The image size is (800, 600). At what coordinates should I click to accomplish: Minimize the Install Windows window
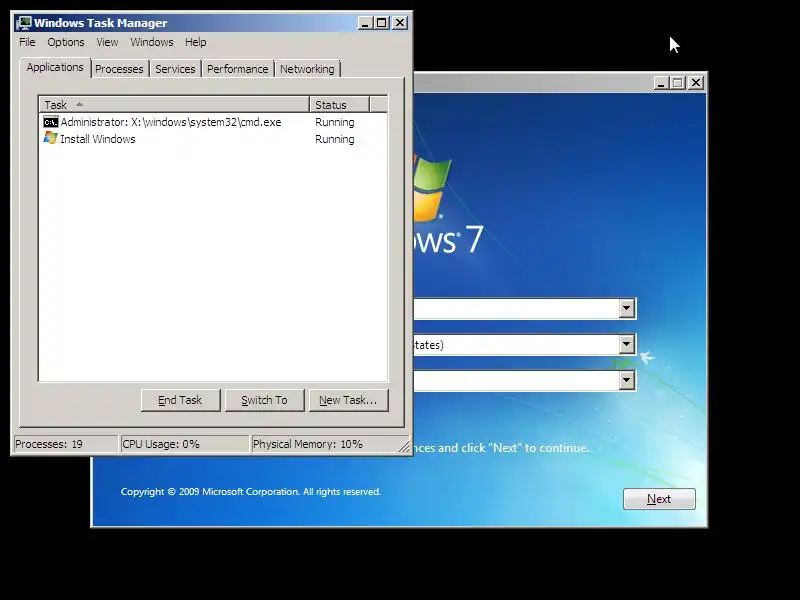pyautogui.click(x=661, y=83)
